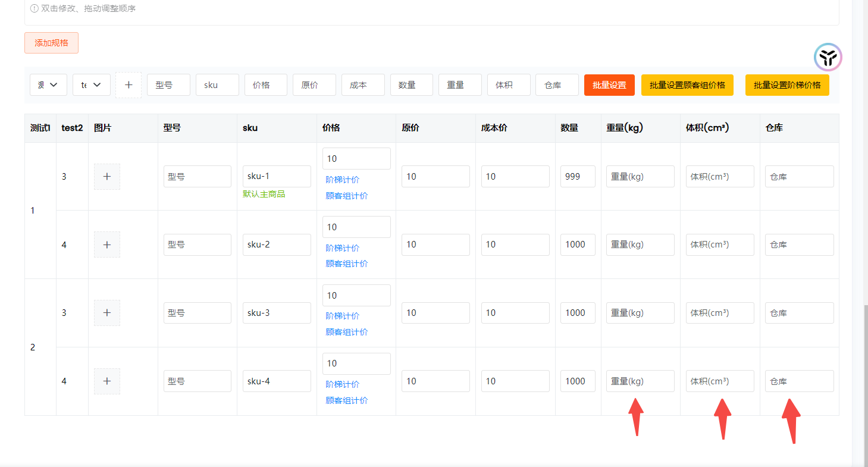This screenshot has height=467, width=868.
Task: Click the 型号 field in sku-3 row
Action: click(198, 313)
